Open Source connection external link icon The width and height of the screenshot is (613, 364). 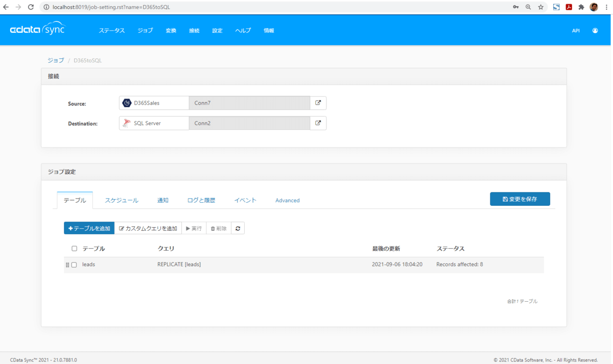318,103
